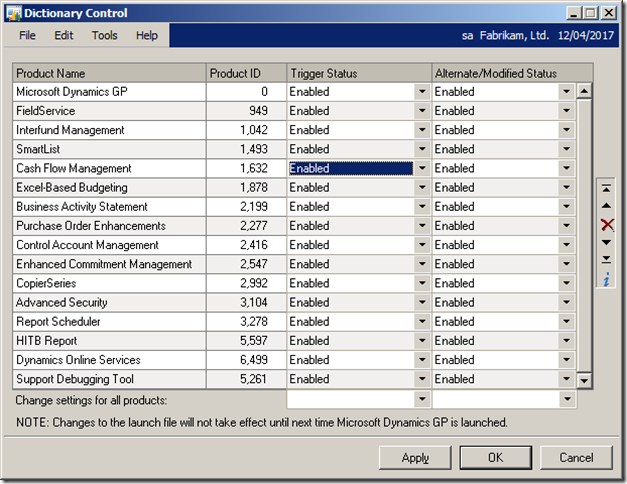Open Trigger Status dropdown for SmartList
Viewport: 627px width, 484px height.
click(x=422, y=149)
